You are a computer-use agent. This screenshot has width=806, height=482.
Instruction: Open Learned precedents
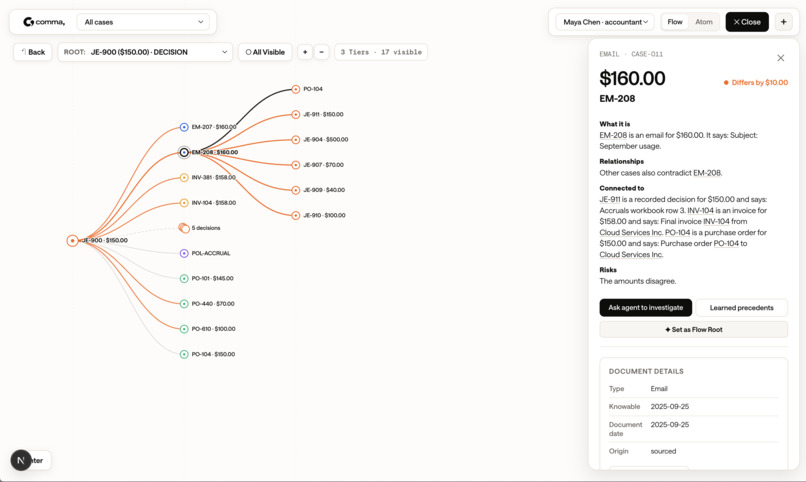[x=741, y=308]
